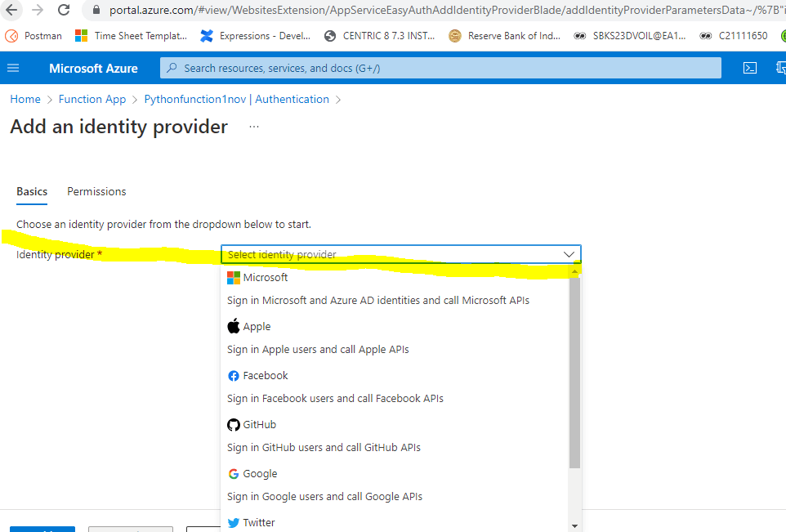The image size is (786, 532).
Task: Expand the ellipsis next to the page title
Action: pos(253,127)
